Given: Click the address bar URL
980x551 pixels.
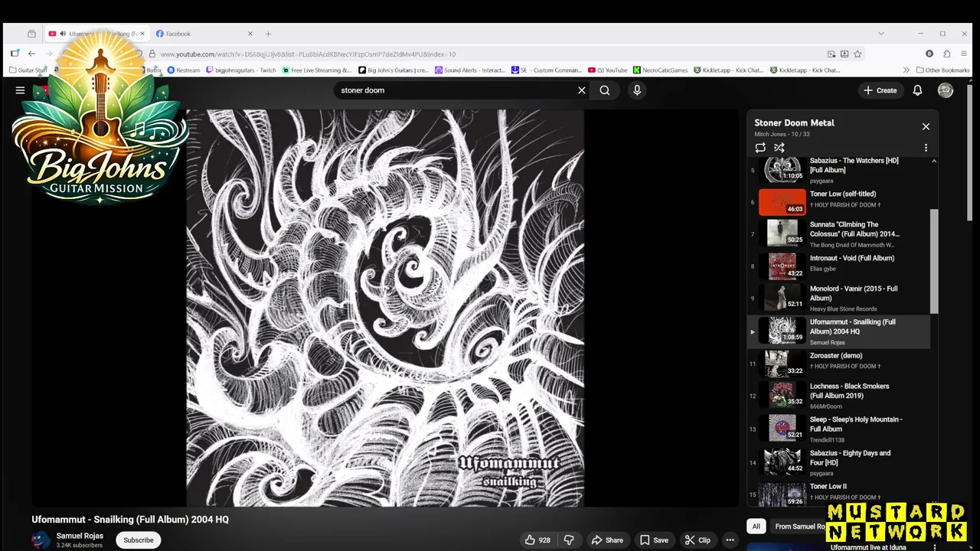Looking at the screenshot, I should pos(308,54).
